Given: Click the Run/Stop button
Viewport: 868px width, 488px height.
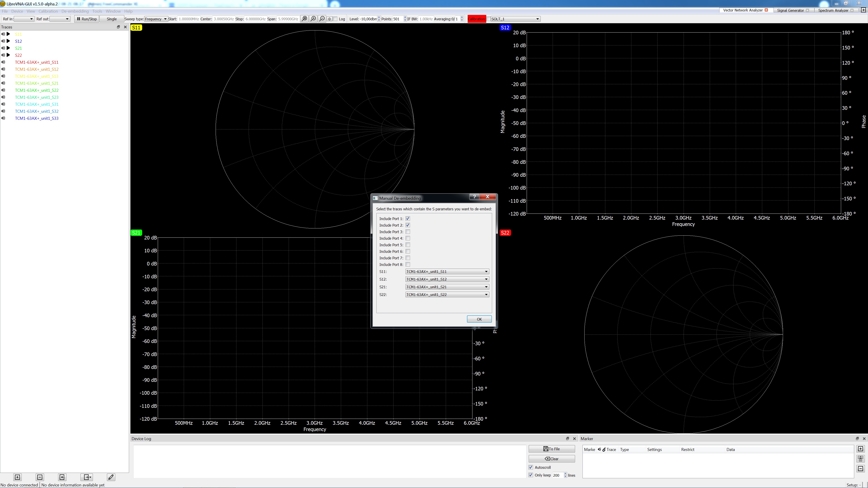Looking at the screenshot, I should click(x=87, y=19).
